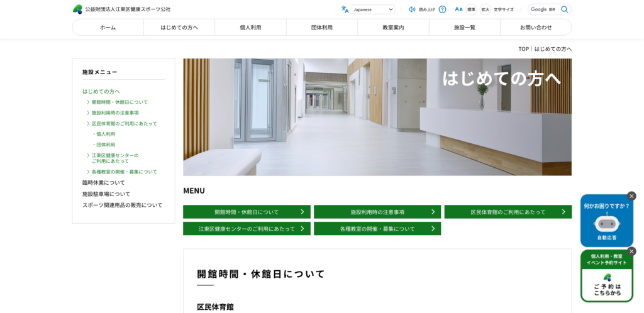Open the ホーム nav item
644x313 pixels.
click(108, 28)
